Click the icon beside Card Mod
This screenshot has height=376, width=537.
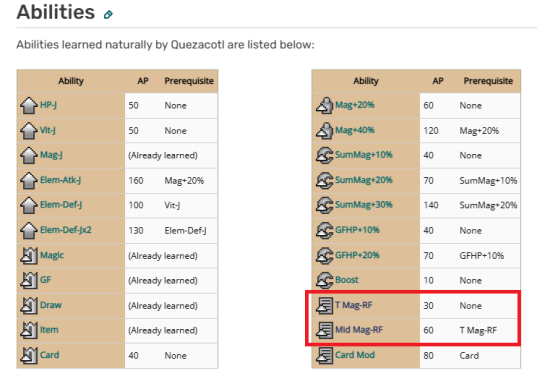pyautogui.click(x=324, y=355)
